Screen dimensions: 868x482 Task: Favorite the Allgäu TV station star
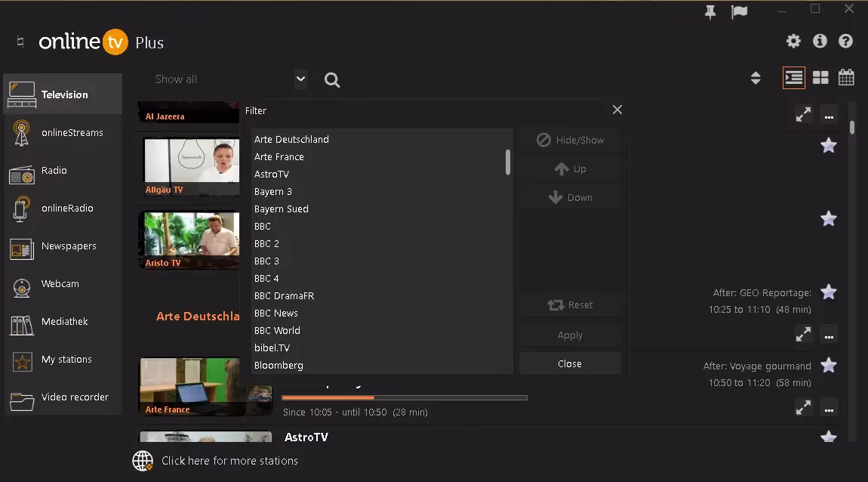click(x=829, y=146)
